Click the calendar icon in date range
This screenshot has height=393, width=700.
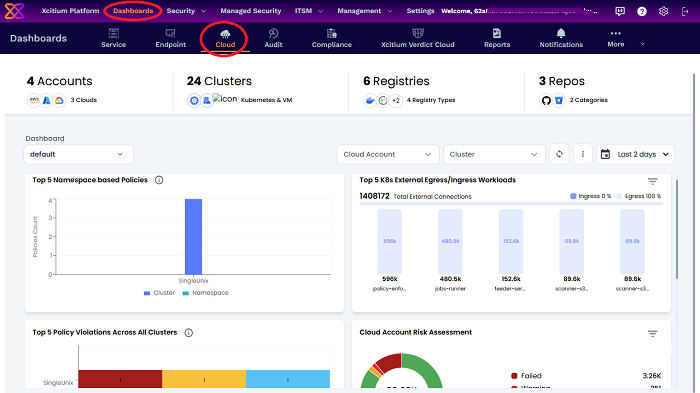point(605,154)
